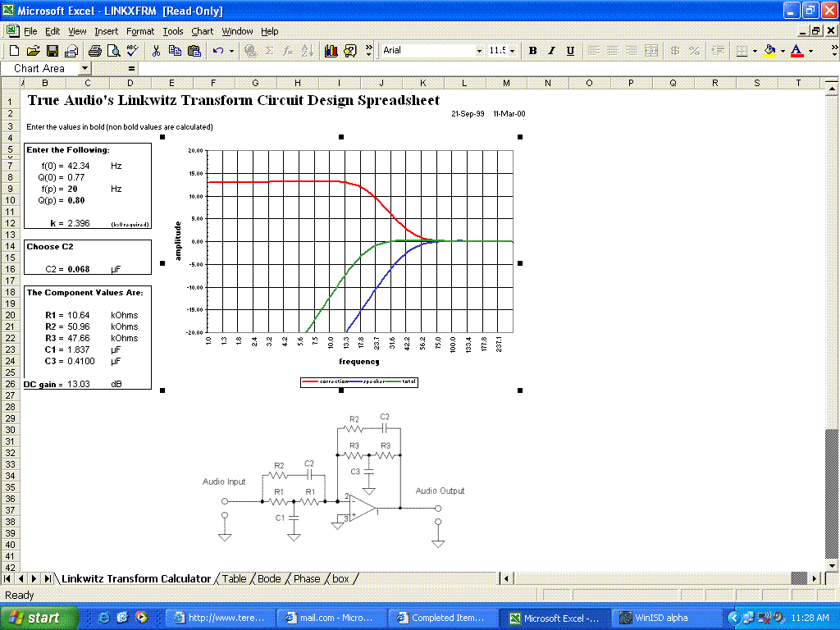Click the Copy icon

[175, 50]
